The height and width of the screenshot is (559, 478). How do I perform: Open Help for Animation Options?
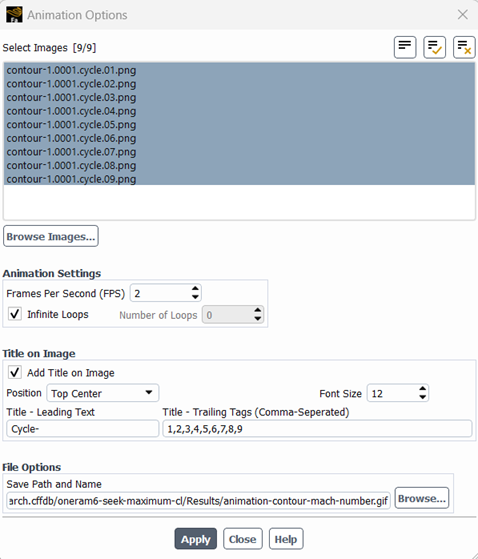point(286,539)
